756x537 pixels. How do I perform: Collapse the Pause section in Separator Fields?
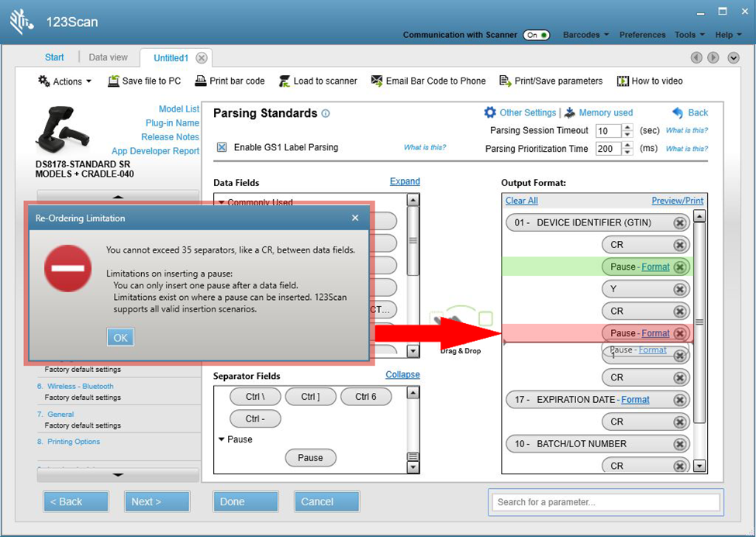[222, 439]
